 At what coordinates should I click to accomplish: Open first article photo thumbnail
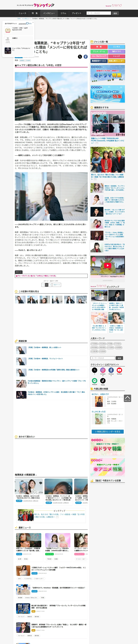tap(20, 299)
